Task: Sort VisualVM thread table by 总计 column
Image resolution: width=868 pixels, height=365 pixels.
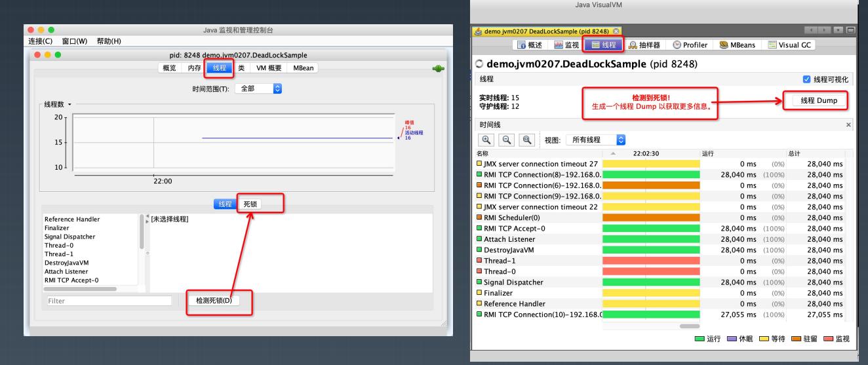Action: [x=817, y=153]
